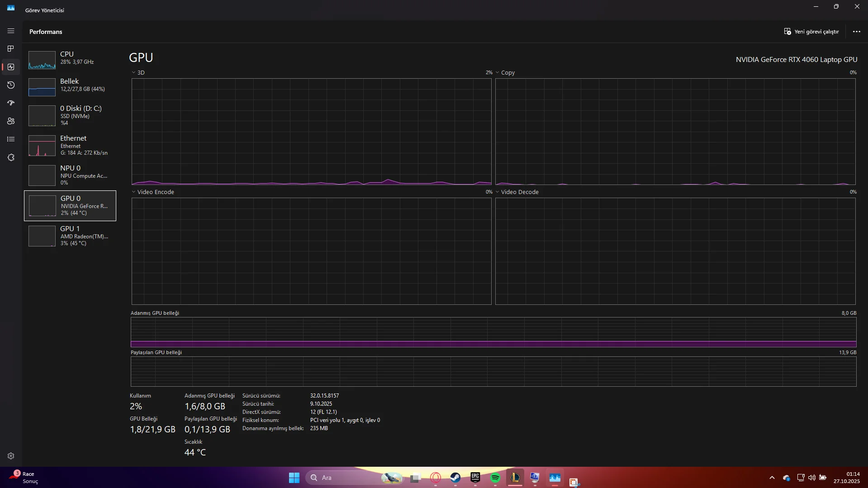Click the 1,8/21,9 GB GPU memory value
The height and width of the screenshot is (488, 868).
[152, 429]
